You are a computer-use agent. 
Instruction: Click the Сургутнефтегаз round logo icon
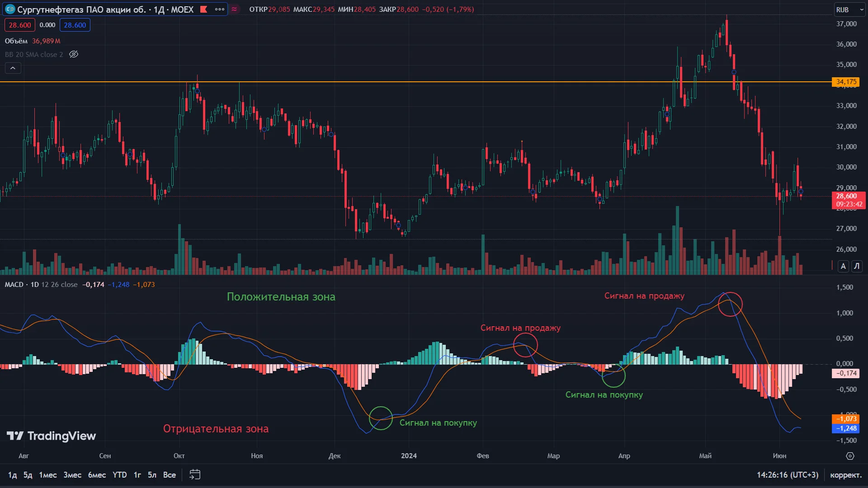coord(10,9)
